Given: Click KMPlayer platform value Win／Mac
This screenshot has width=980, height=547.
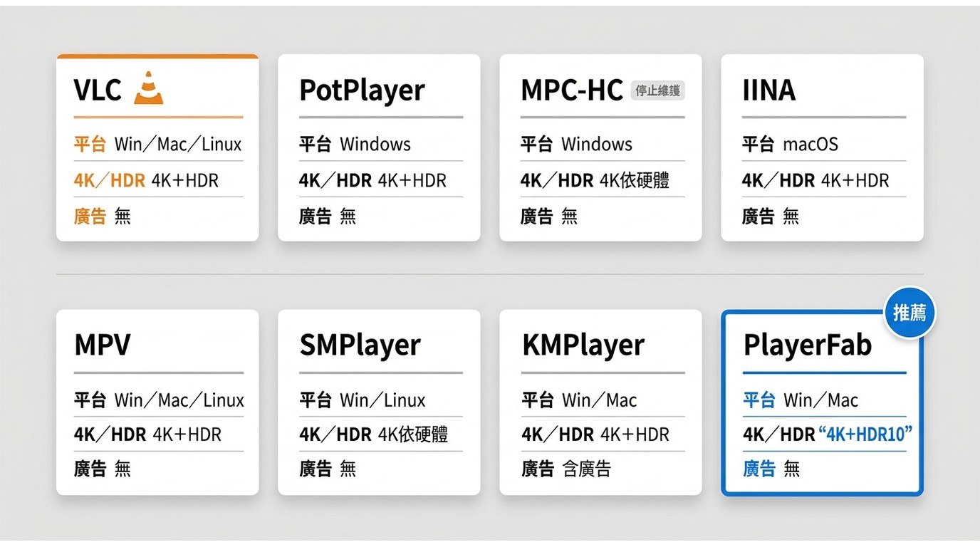Looking at the screenshot, I should (599, 400).
